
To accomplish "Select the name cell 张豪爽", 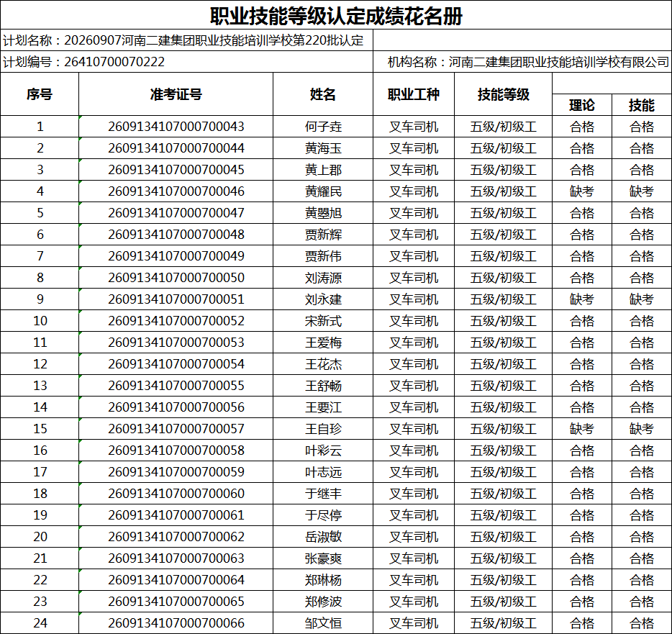I will (323, 558).
